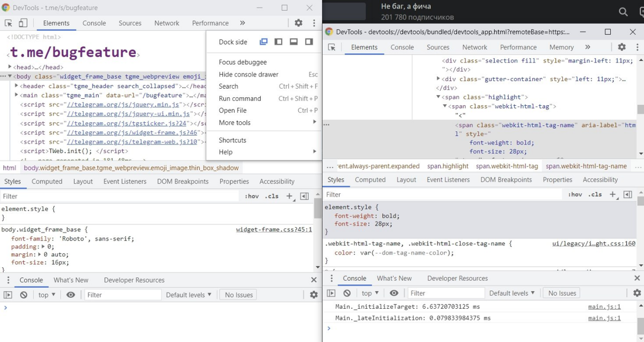Screen dimensions: 644x342
Task: Add new style rule in left Styles pane
Action: (290, 197)
